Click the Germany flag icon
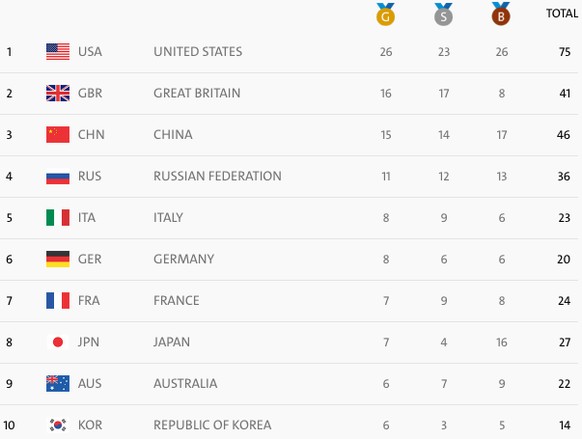This screenshot has height=439, width=582. point(58,259)
